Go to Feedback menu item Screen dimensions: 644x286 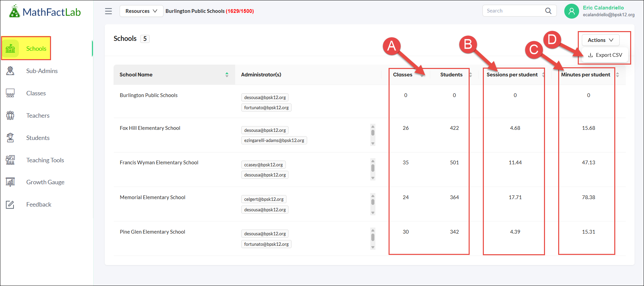(x=39, y=205)
